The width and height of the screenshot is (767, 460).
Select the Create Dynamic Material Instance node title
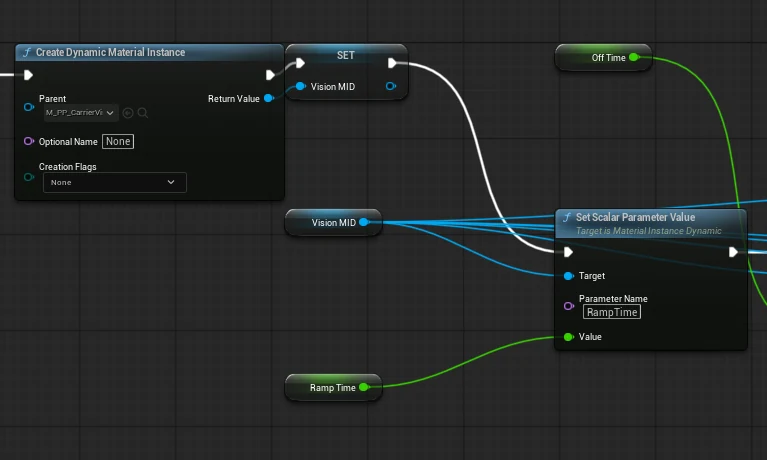click(x=111, y=52)
